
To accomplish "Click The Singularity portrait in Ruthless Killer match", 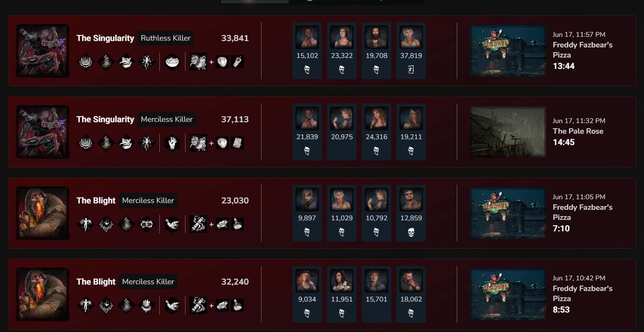I will pyautogui.click(x=43, y=51).
